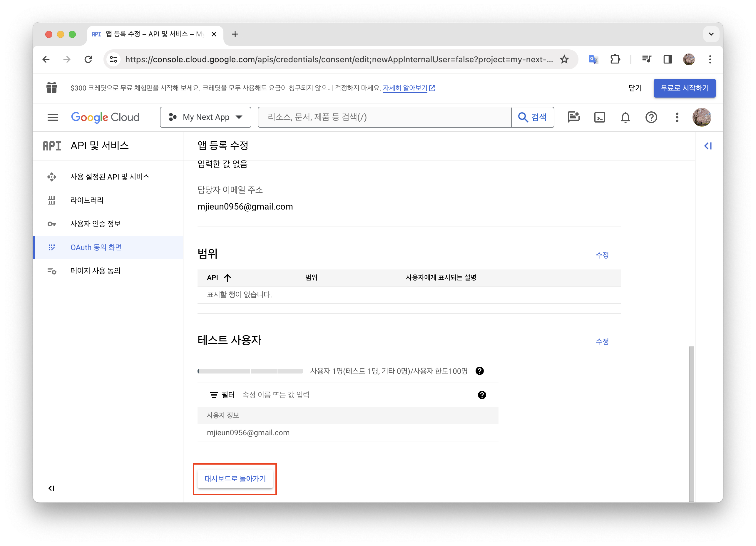The image size is (756, 546).
Task: Toggle the browser side panel
Action: [x=667, y=59]
